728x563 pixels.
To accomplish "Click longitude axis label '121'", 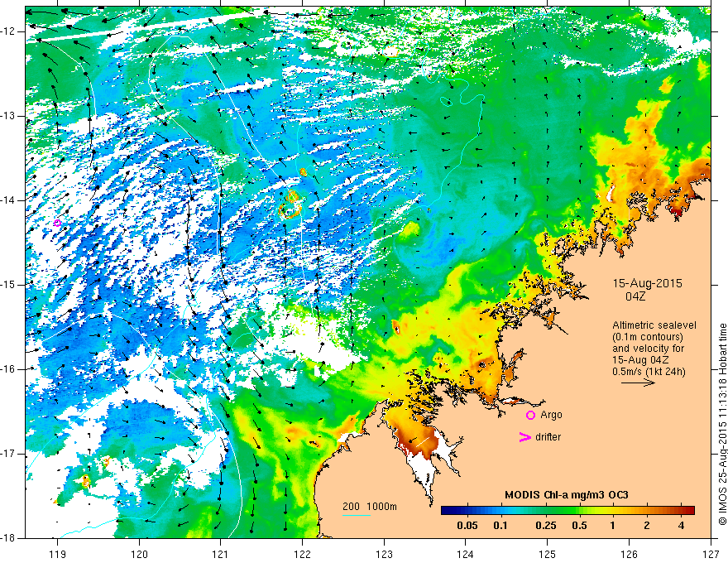I will (221, 554).
